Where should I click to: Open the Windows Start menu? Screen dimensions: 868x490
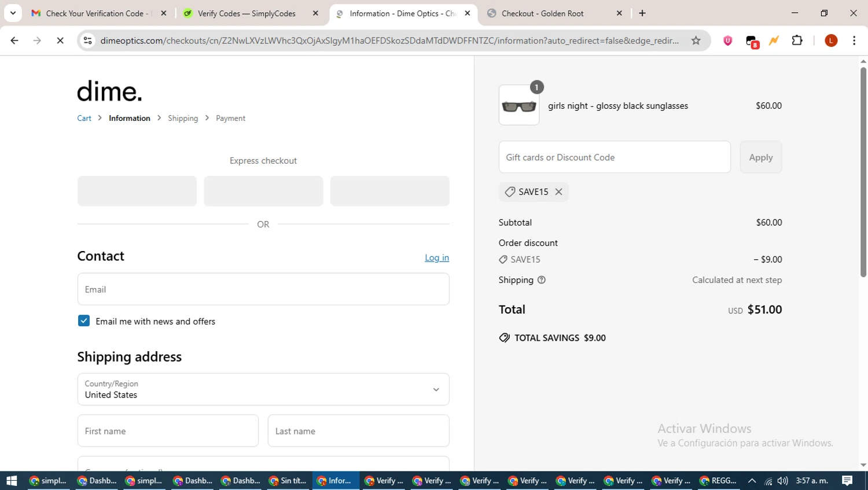coord(12,481)
